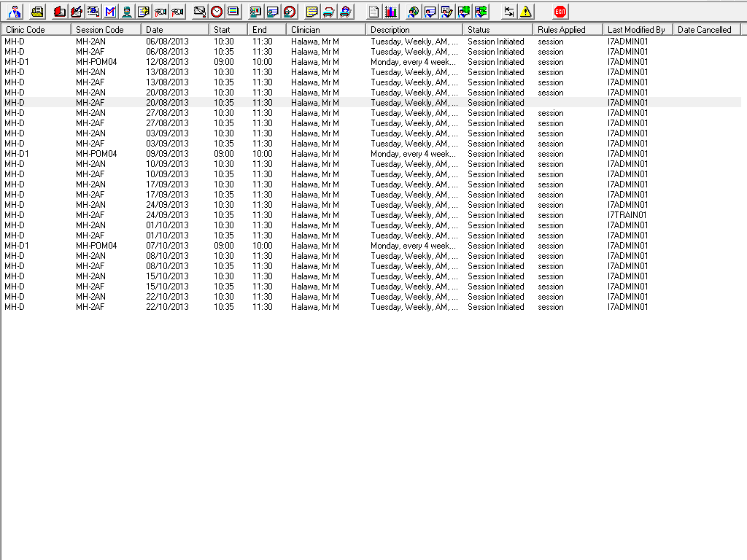Click the pointing hand D icon
This screenshot has width=747, height=560.
click(160, 12)
